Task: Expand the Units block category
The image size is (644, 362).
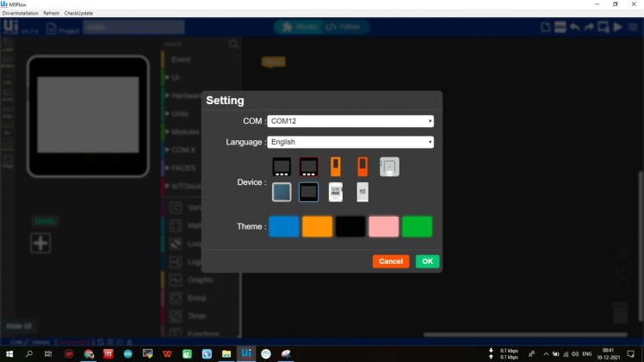Action: click(x=179, y=114)
